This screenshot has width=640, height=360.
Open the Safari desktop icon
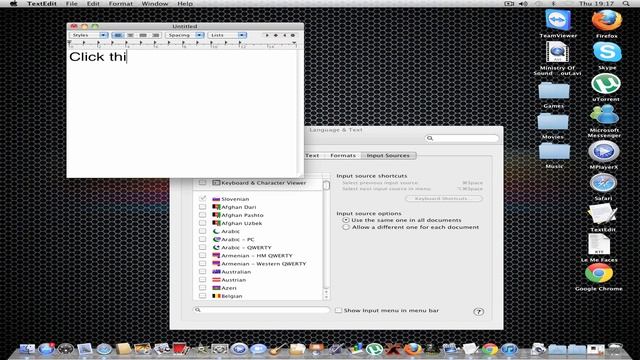[x=603, y=183]
